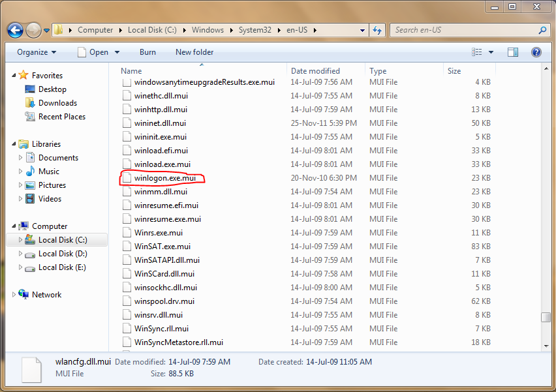Viewport: 556px width, 392px height.
Task: Click the Burn button
Action: pos(147,52)
